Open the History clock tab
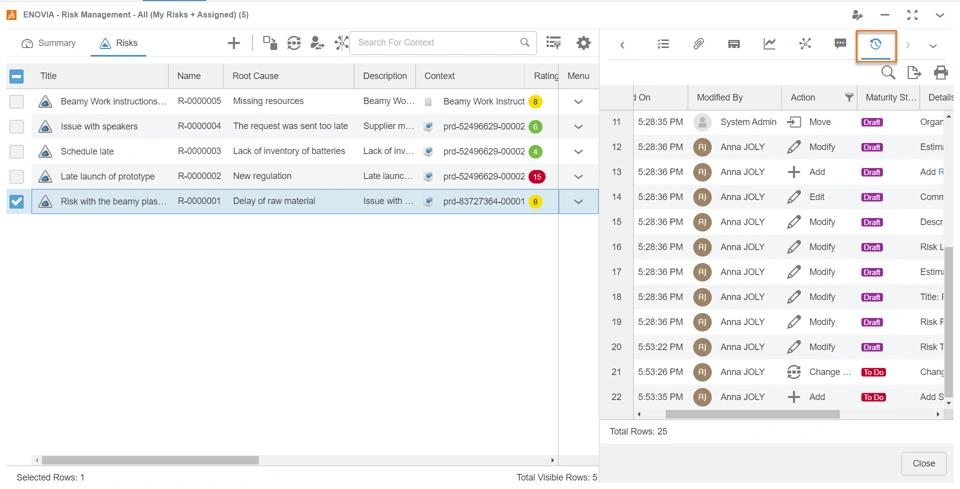This screenshot has height=489, width=960. (x=876, y=44)
